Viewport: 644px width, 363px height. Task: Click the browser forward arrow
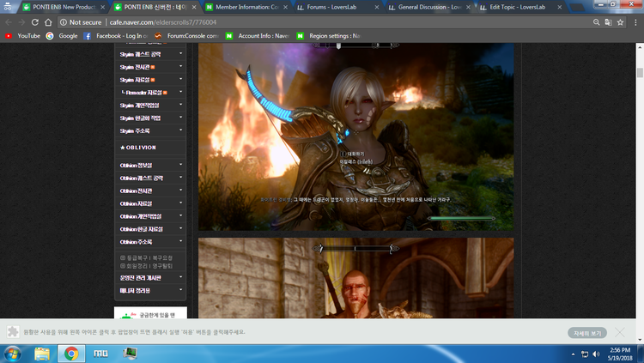[21, 22]
